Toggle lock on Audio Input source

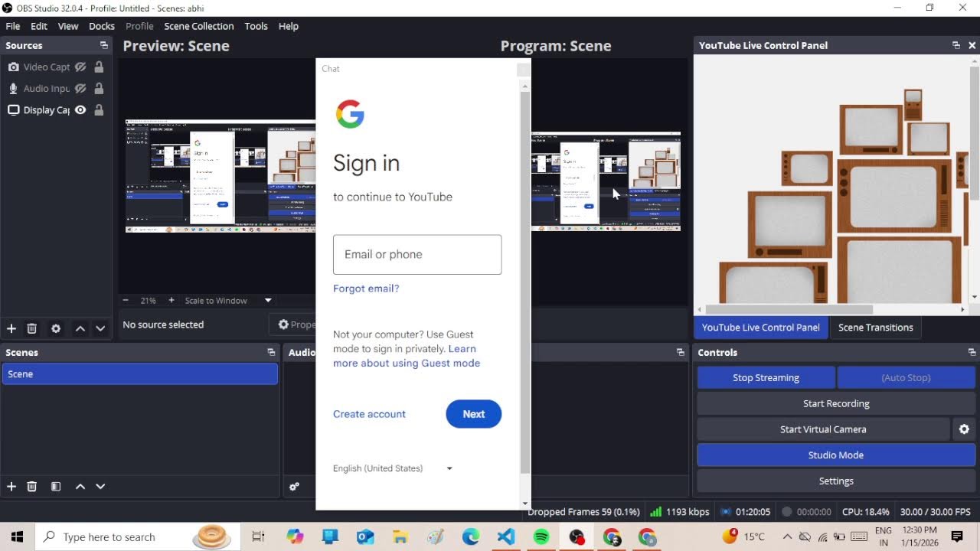tap(99, 89)
